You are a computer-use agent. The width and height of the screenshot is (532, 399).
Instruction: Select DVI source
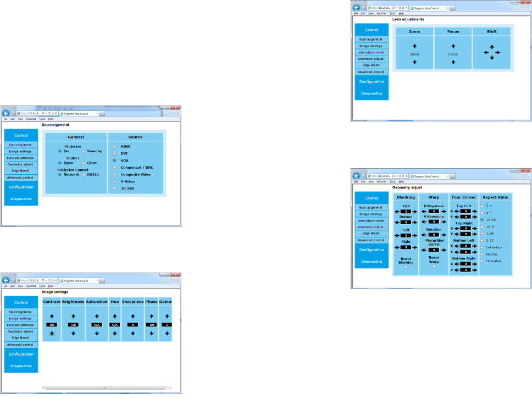tap(114, 154)
